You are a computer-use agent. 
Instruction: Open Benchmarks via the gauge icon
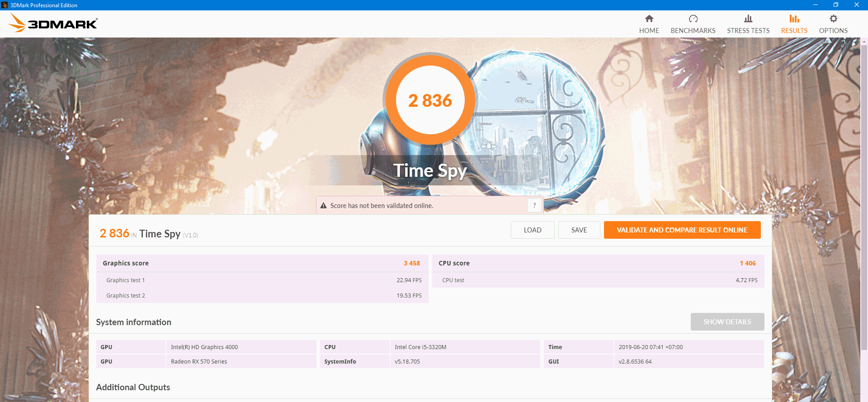click(x=693, y=19)
